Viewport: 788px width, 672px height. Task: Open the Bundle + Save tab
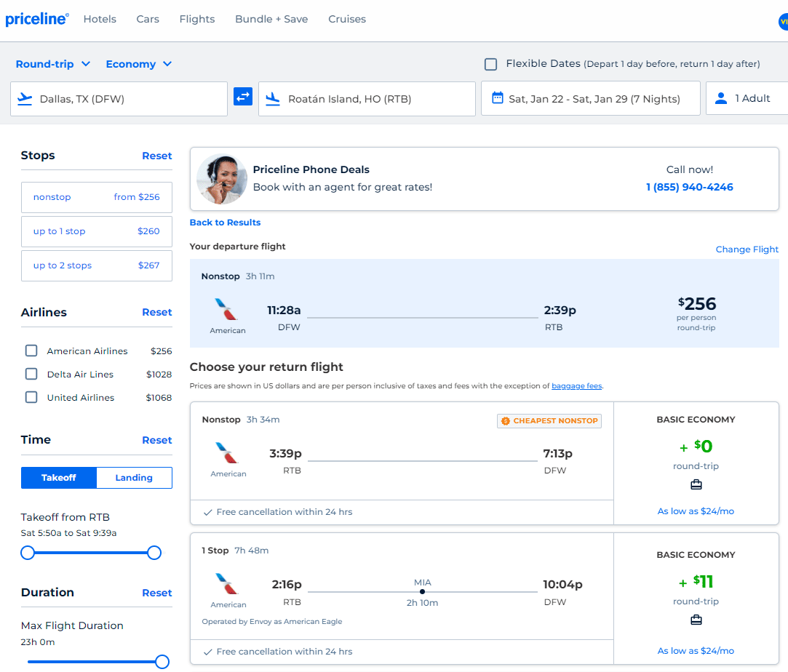[271, 19]
